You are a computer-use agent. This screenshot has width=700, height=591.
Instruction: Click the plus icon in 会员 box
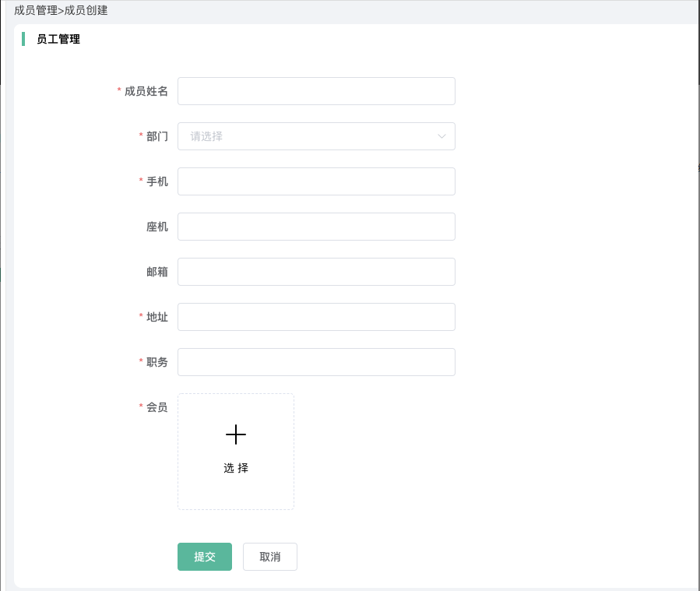tap(236, 434)
